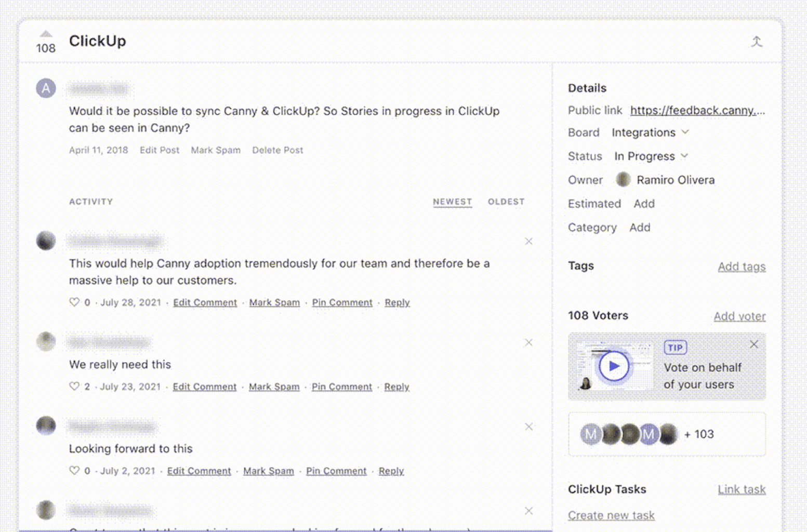Dismiss the 'Vote on behalf' tip card
This screenshot has height=532, width=807.
[754, 344]
